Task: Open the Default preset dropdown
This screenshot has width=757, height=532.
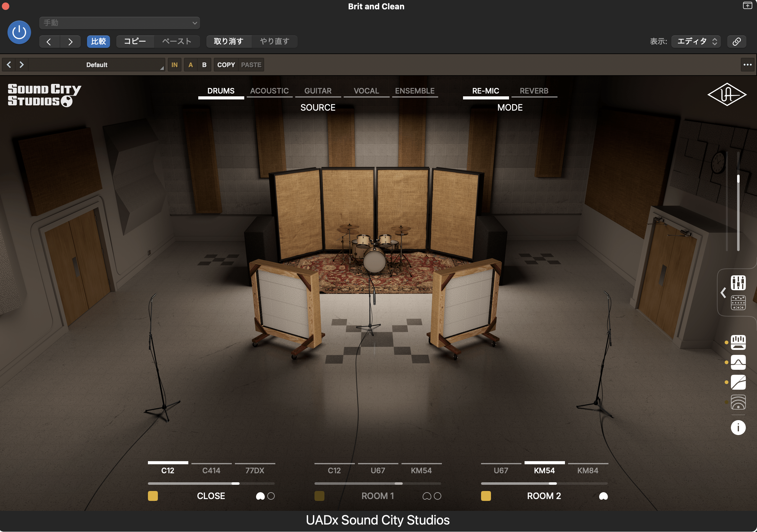Action: coord(97,65)
